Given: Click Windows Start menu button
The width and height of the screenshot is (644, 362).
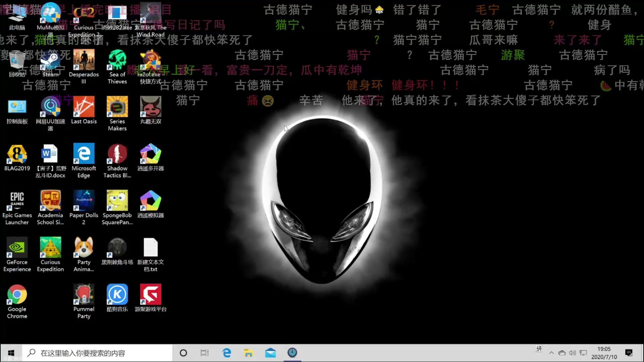Looking at the screenshot, I should point(11,353).
